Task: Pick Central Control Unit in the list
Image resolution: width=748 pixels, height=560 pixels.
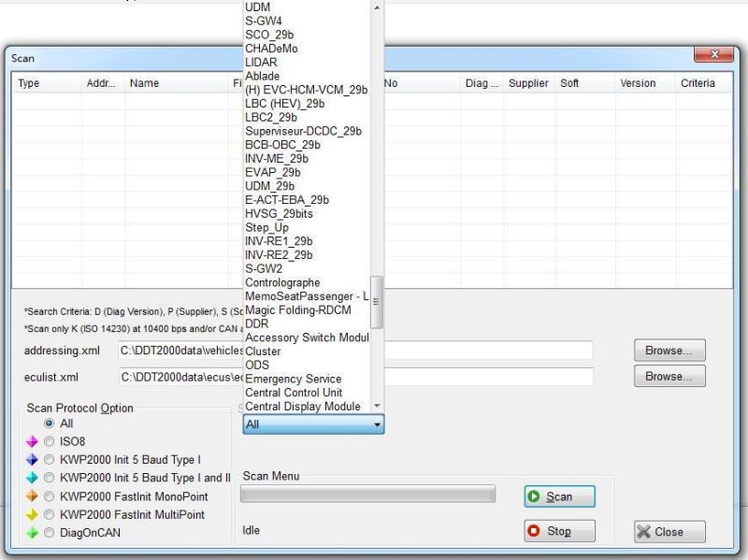Action: click(x=294, y=393)
